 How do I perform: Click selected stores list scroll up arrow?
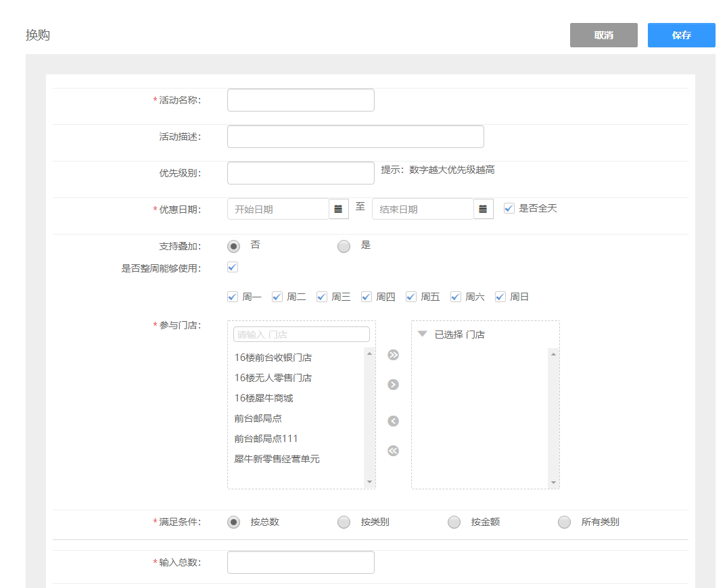pos(553,354)
